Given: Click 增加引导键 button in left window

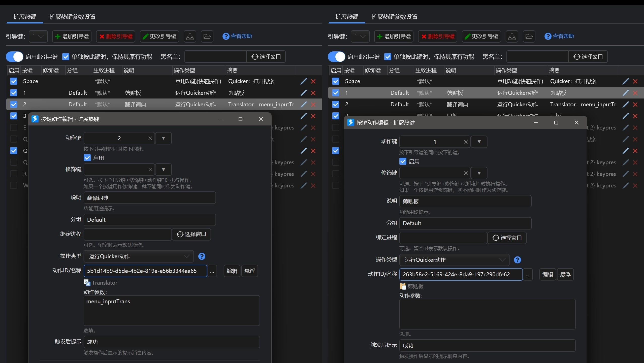Looking at the screenshot, I should (x=72, y=37).
